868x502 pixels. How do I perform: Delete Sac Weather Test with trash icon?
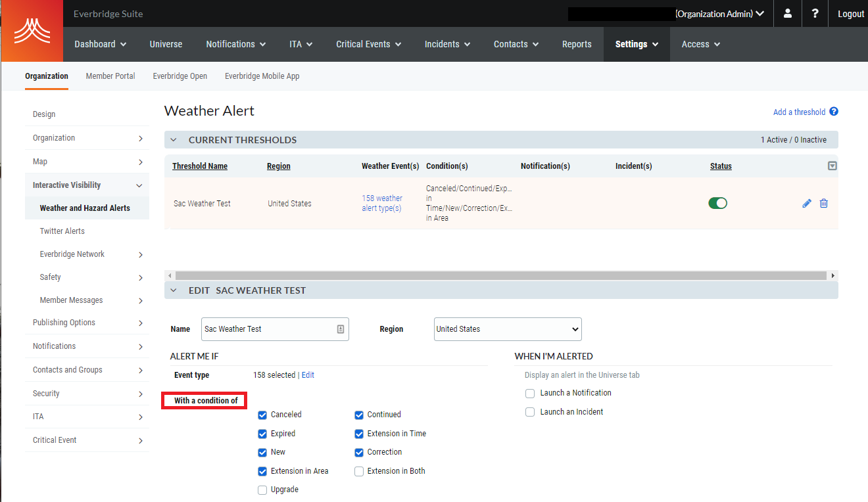point(823,203)
